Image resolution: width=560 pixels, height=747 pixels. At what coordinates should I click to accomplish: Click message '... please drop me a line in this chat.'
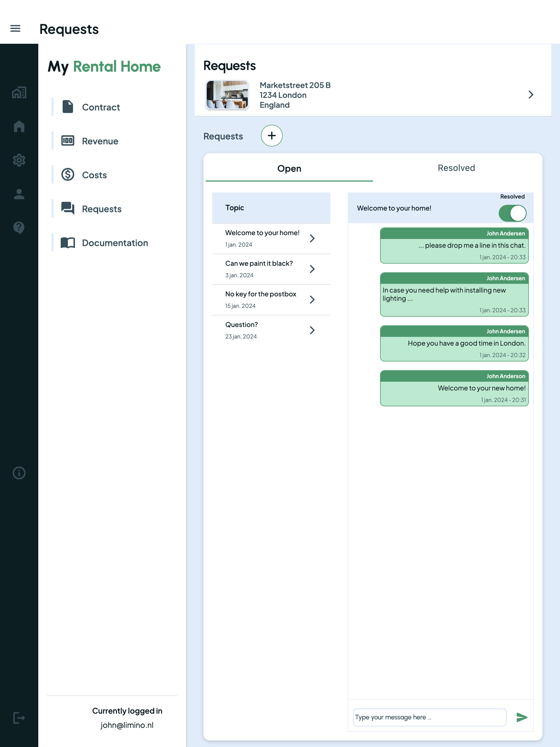(454, 246)
